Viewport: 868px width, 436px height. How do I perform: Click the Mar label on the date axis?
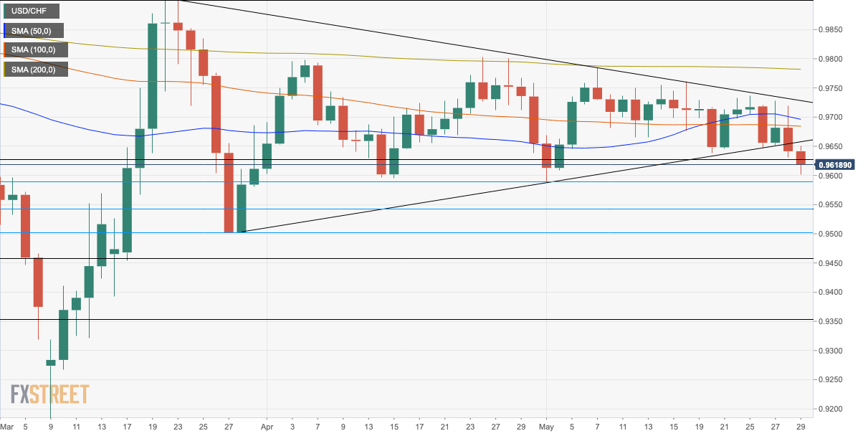tap(6, 427)
